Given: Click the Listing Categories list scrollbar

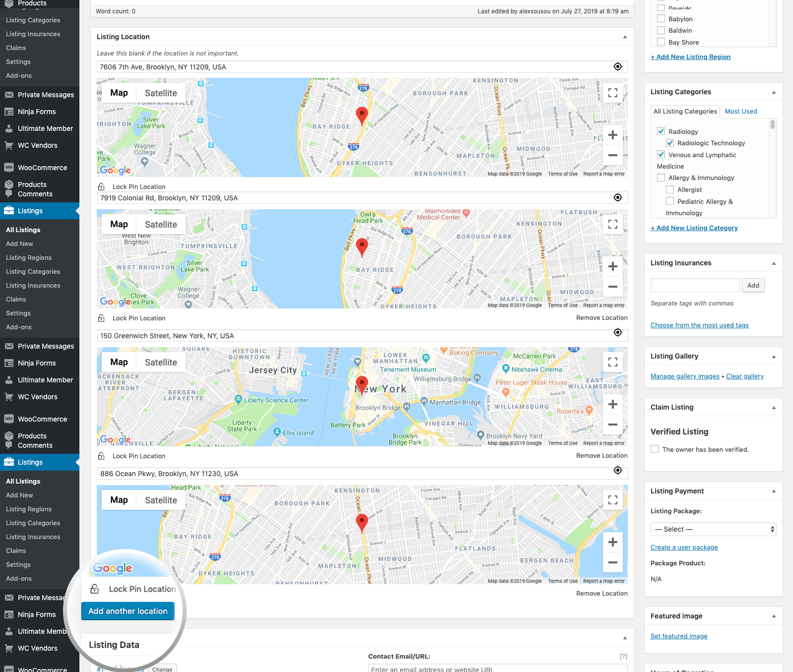Looking at the screenshot, I should 772,124.
